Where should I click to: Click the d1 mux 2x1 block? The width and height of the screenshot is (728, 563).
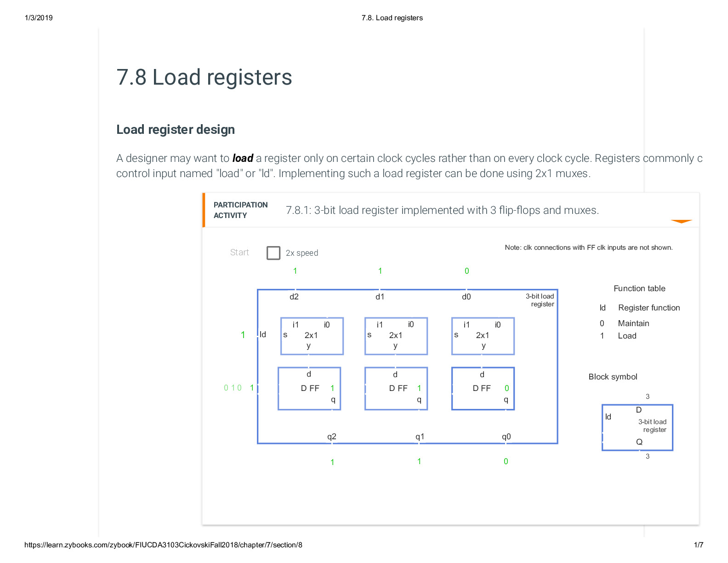pyautogui.click(x=396, y=336)
